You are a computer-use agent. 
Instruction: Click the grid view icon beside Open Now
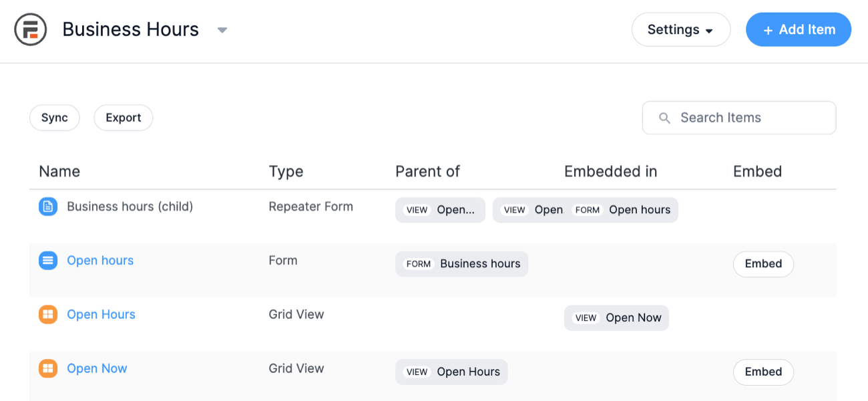48,368
